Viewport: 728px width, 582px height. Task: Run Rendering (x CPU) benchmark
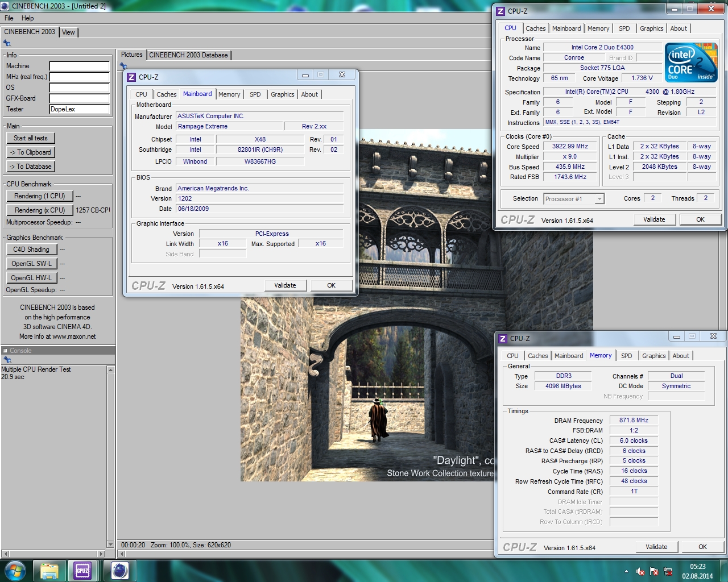pyautogui.click(x=40, y=210)
